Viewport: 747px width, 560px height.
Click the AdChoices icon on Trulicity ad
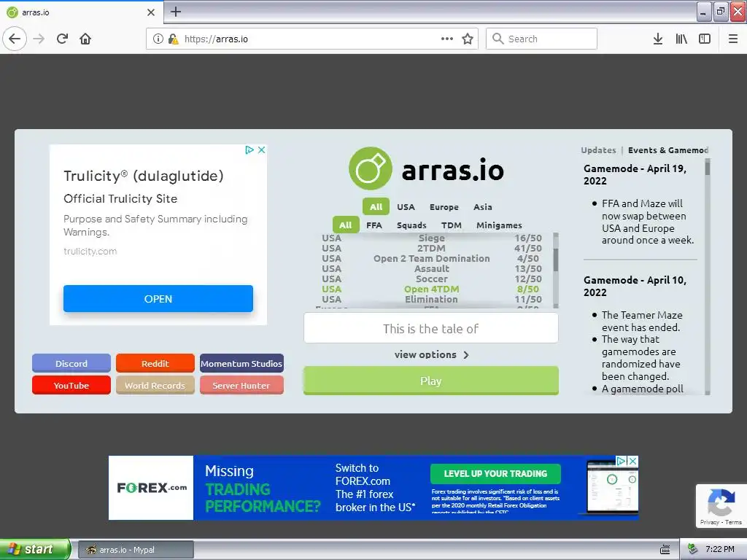[249, 150]
